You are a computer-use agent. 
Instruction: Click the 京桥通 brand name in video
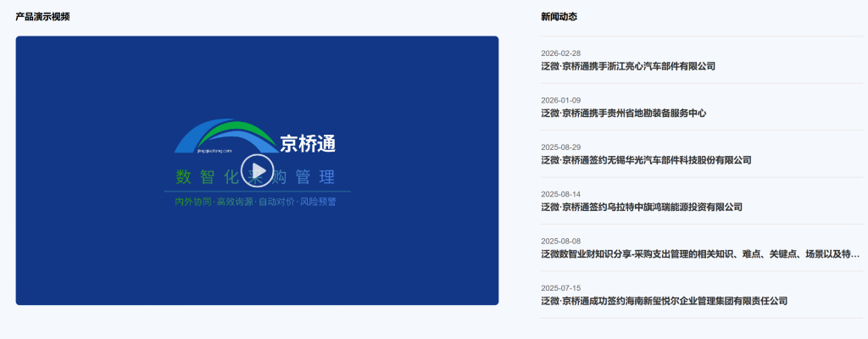[x=308, y=144]
